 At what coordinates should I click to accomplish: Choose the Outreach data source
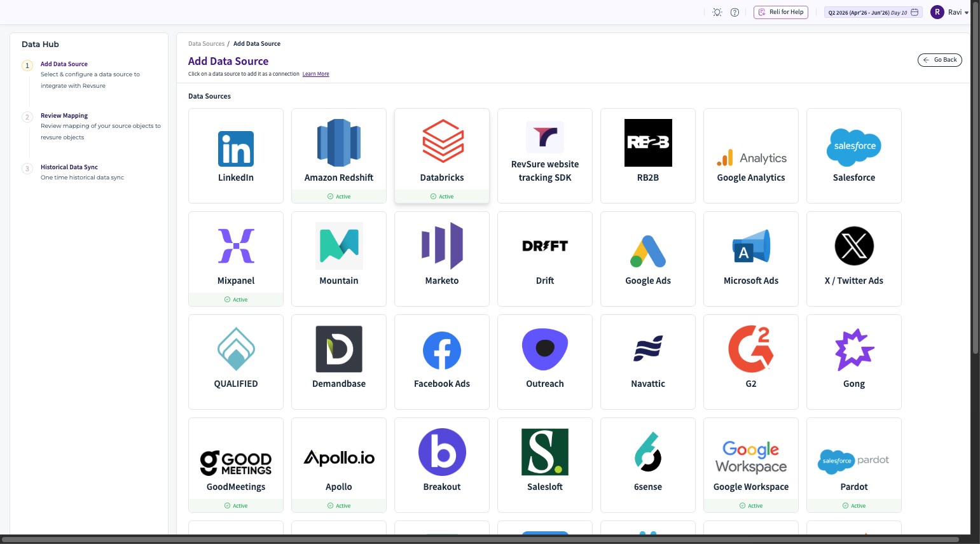point(545,362)
